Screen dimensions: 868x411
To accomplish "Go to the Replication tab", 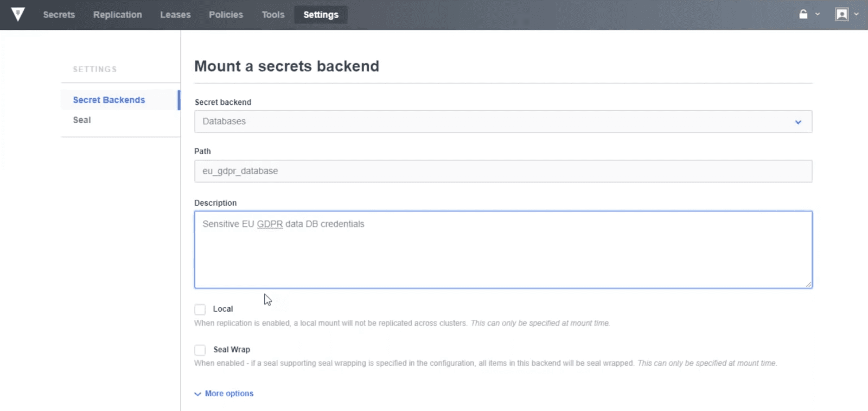I will point(117,15).
